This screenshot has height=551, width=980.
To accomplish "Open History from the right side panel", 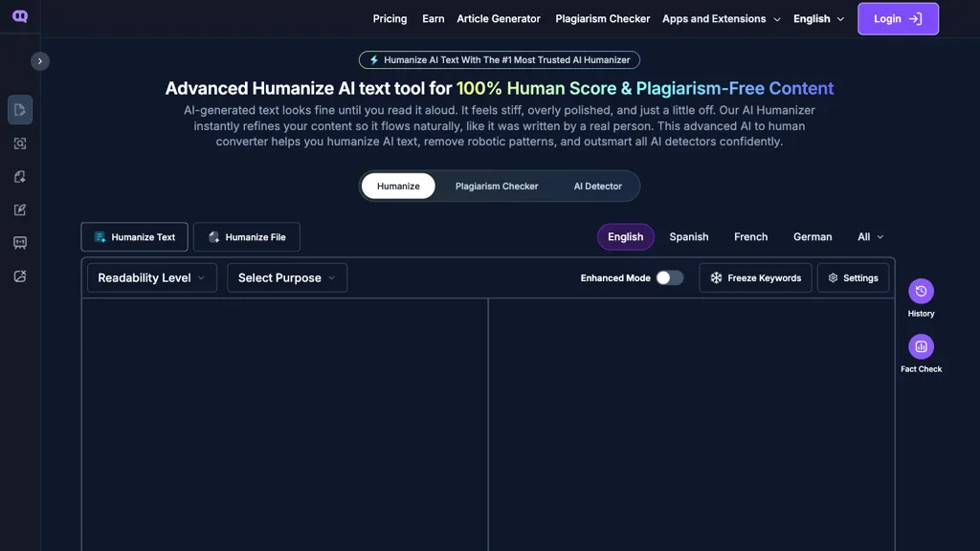I will tap(920, 292).
